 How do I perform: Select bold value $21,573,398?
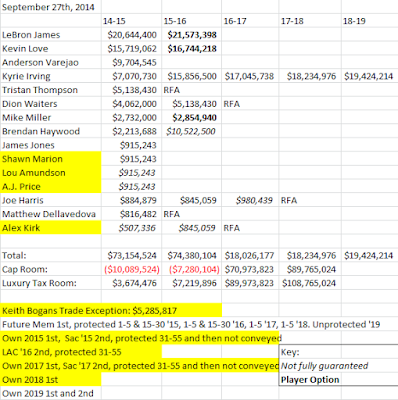192,35
